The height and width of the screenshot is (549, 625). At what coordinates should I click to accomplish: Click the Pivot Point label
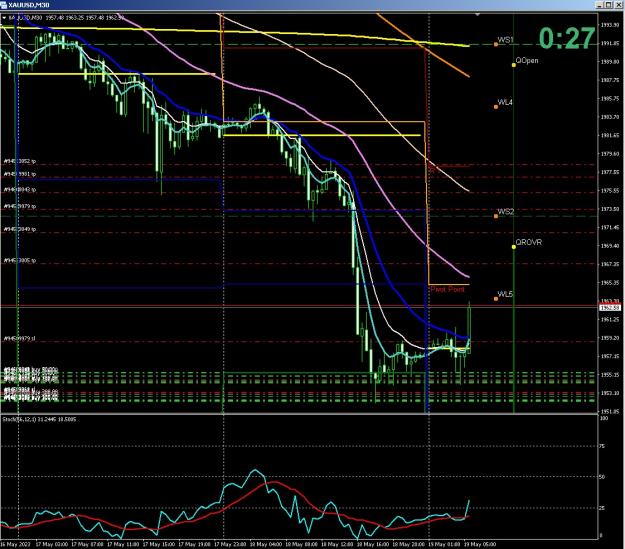447,289
